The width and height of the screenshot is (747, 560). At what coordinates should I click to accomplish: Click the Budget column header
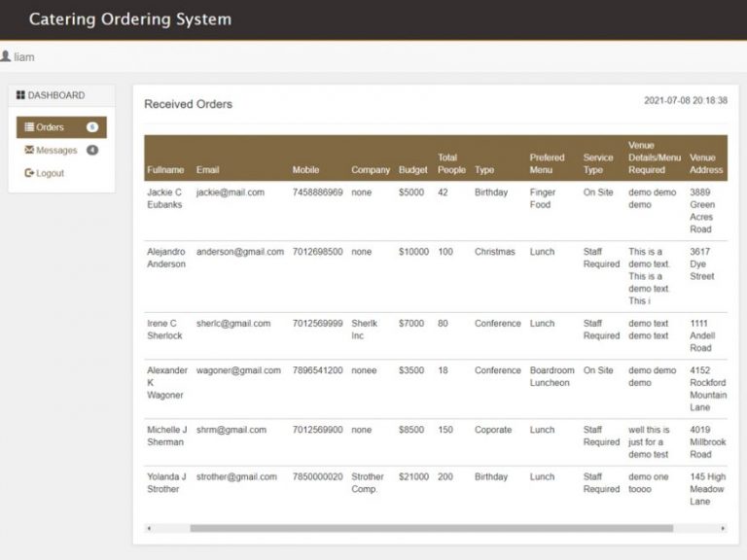(412, 170)
